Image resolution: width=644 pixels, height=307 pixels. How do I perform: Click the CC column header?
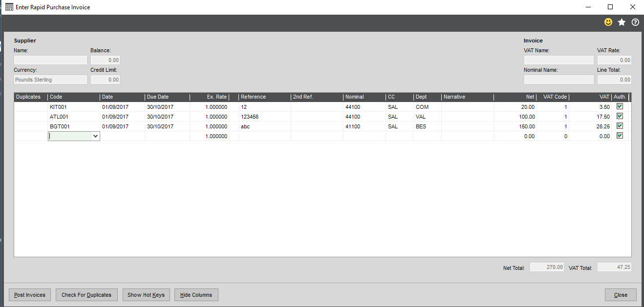400,97
